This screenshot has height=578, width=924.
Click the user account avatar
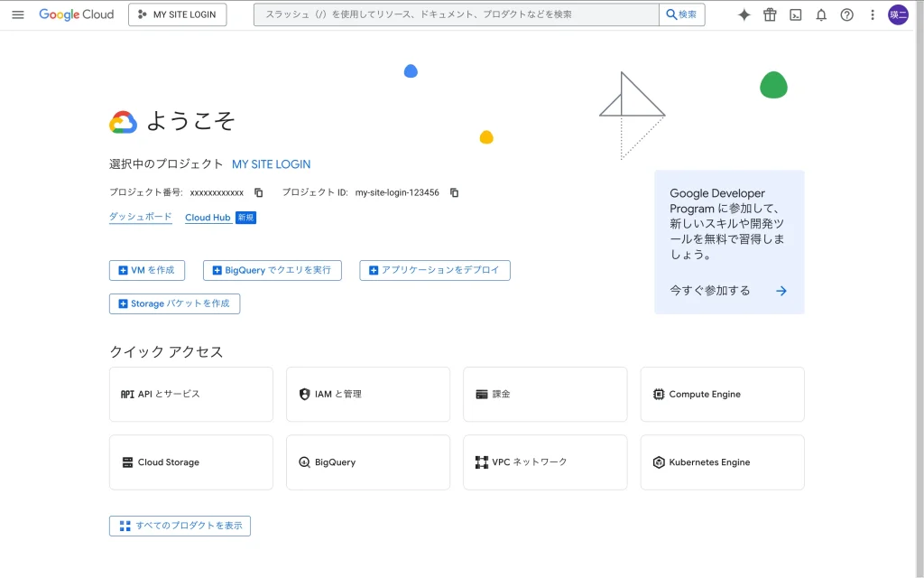point(898,14)
